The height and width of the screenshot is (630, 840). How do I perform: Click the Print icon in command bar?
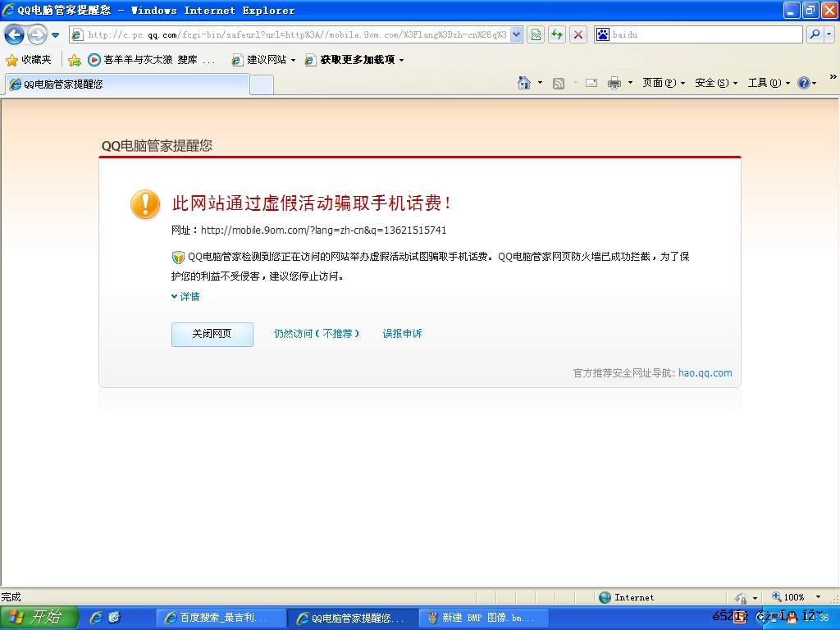[614, 83]
